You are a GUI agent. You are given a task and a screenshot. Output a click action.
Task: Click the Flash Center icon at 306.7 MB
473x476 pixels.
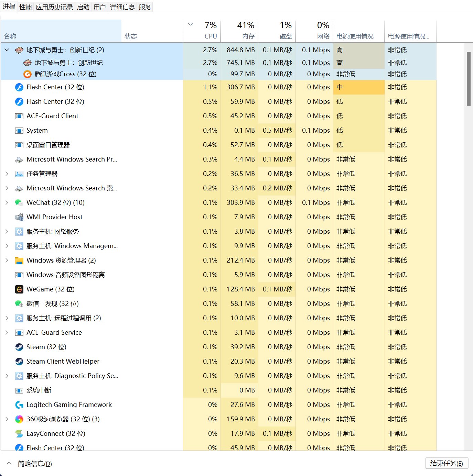[19, 87]
